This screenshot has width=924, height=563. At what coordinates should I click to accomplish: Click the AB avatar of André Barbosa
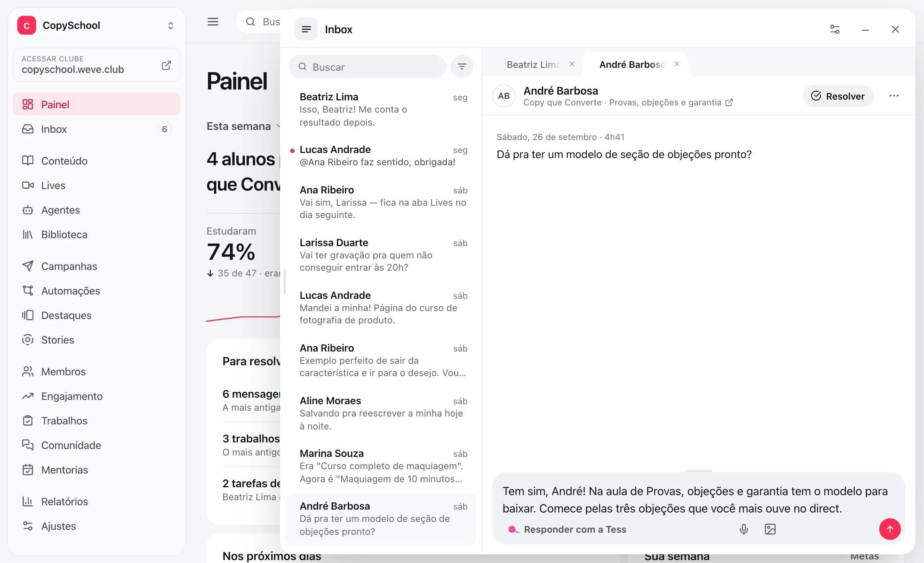pos(504,96)
